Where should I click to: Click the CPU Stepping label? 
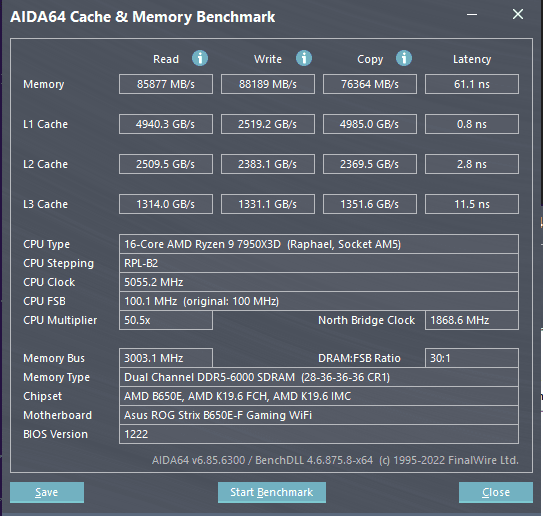pyautogui.click(x=59, y=264)
